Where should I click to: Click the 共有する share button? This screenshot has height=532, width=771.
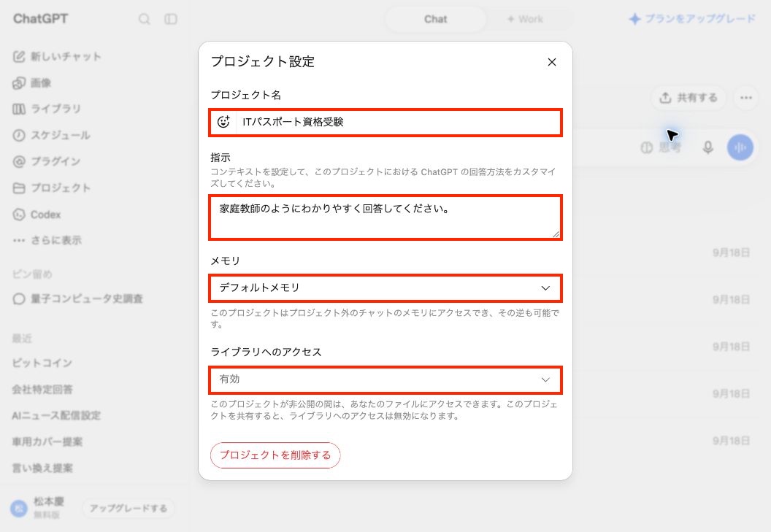(x=688, y=97)
